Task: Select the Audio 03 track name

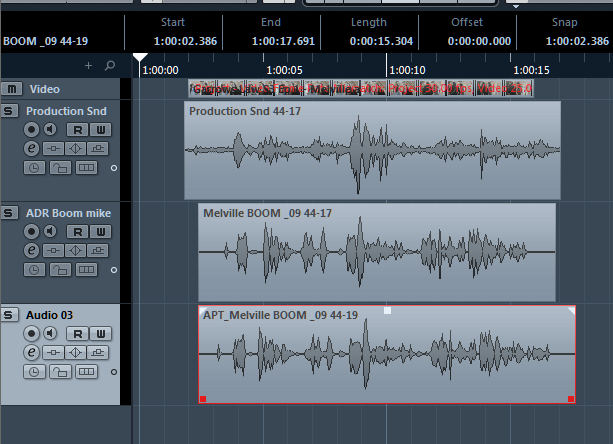Action: (49, 315)
